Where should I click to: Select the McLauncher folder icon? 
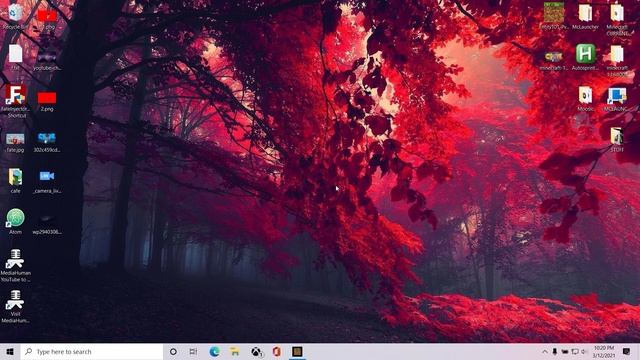click(x=585, y=17)
